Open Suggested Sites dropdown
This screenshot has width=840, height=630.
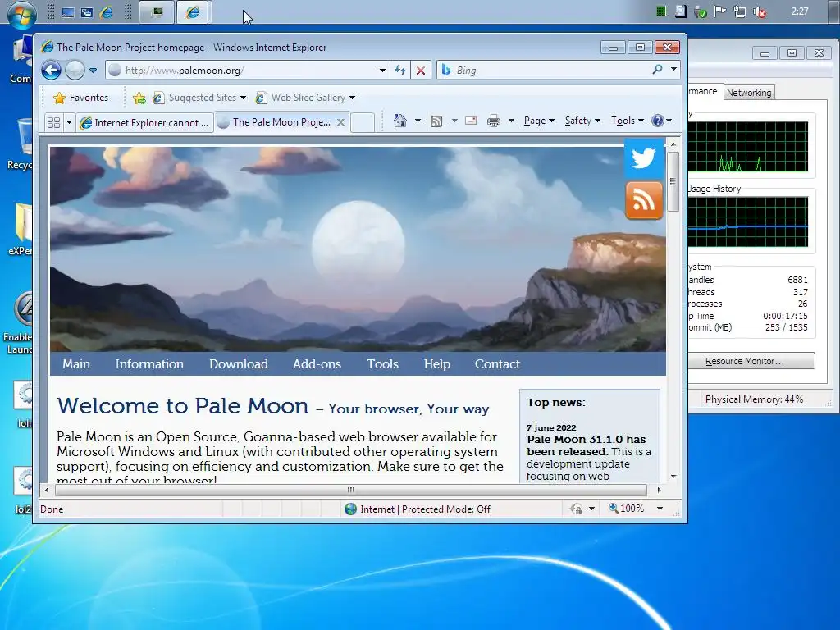tap(199, 98)
